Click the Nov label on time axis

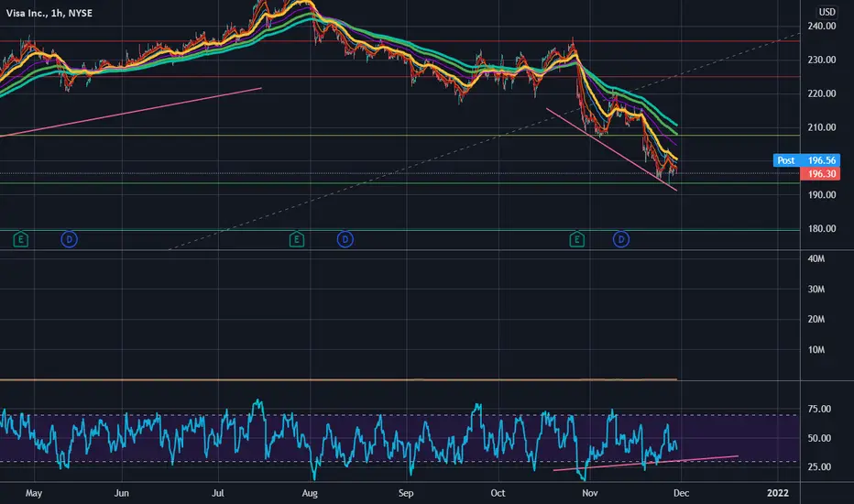[590, 493]
